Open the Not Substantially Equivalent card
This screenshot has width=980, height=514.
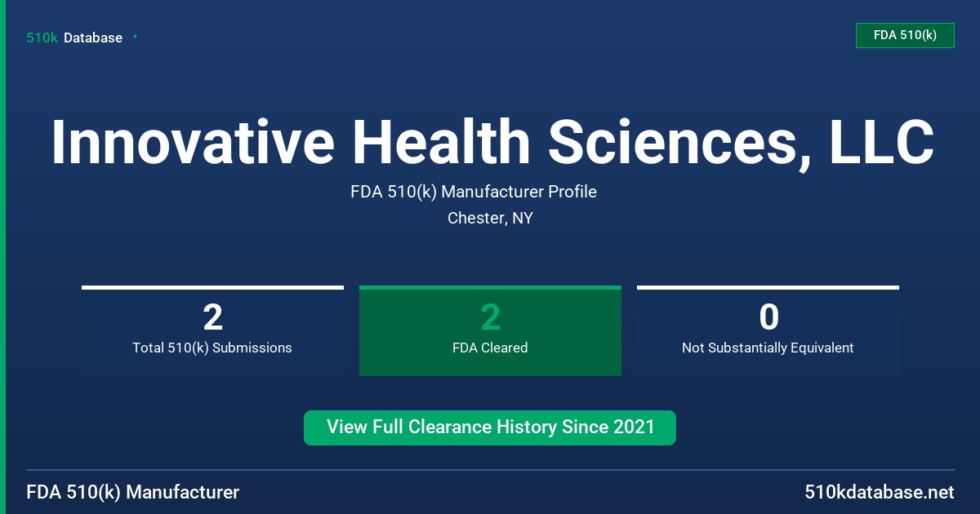coord(768,331)
